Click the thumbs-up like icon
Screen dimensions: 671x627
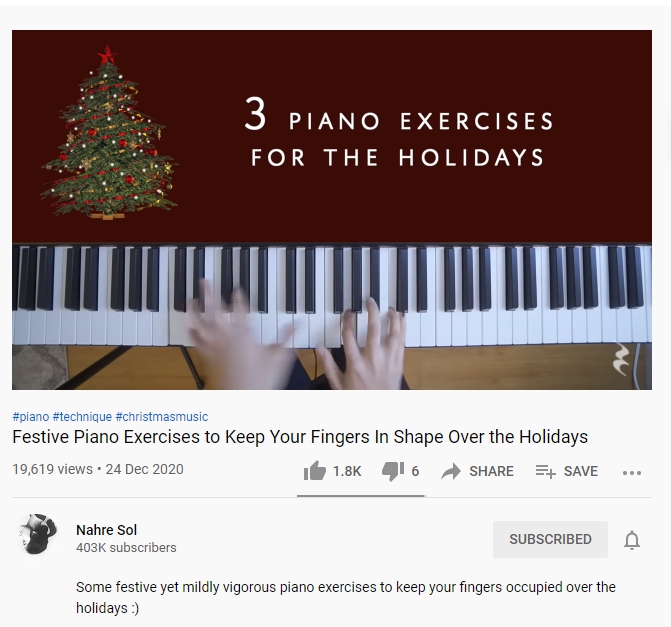(315, 471)
